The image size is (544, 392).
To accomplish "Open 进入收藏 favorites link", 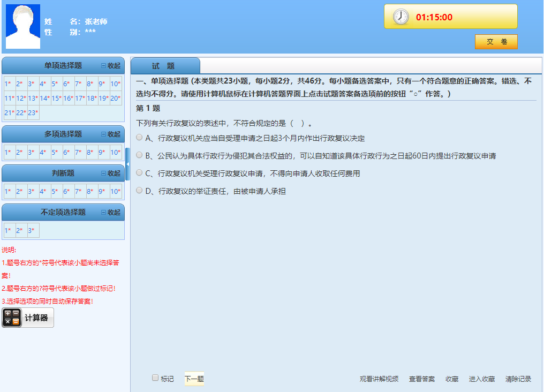I will [482, 379].
